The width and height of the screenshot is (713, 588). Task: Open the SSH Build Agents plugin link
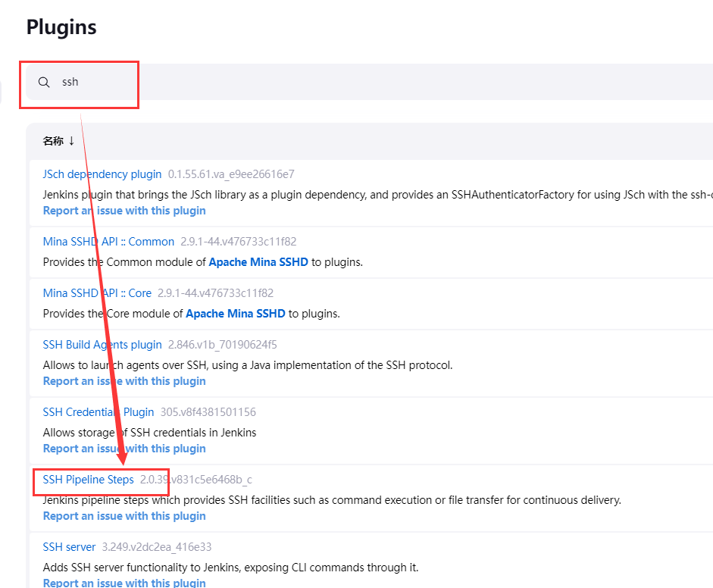[x=102, y=345]
